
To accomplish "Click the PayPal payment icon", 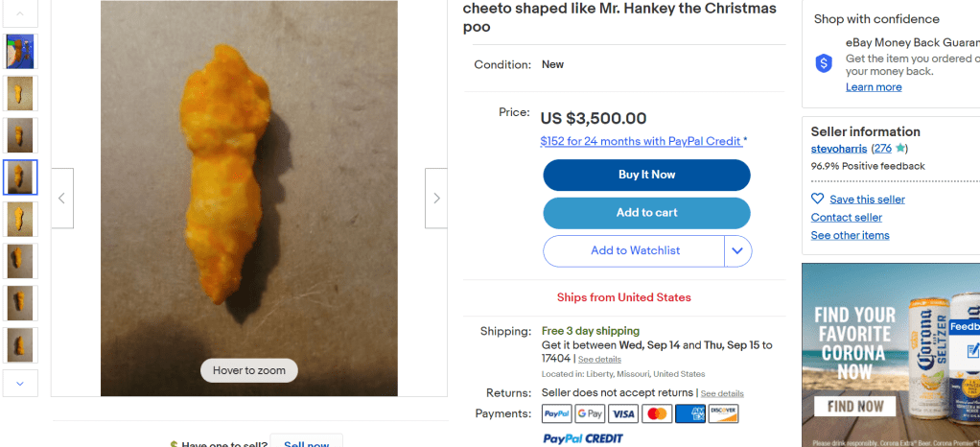I will tap(557, 414).
